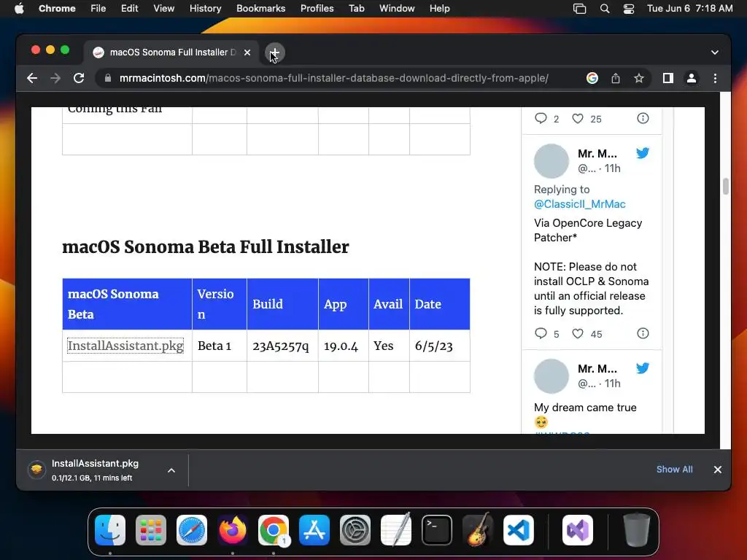Image resolution: width=747 pixels, height=560 pixels.
Task: Reload the current page
Action: coord(79,78)
